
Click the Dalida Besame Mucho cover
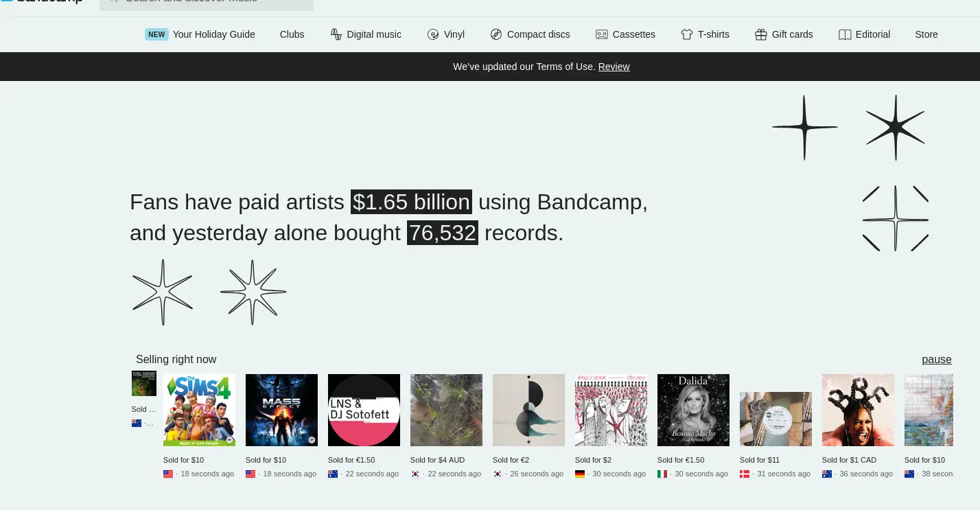click(x=693, y=410)
